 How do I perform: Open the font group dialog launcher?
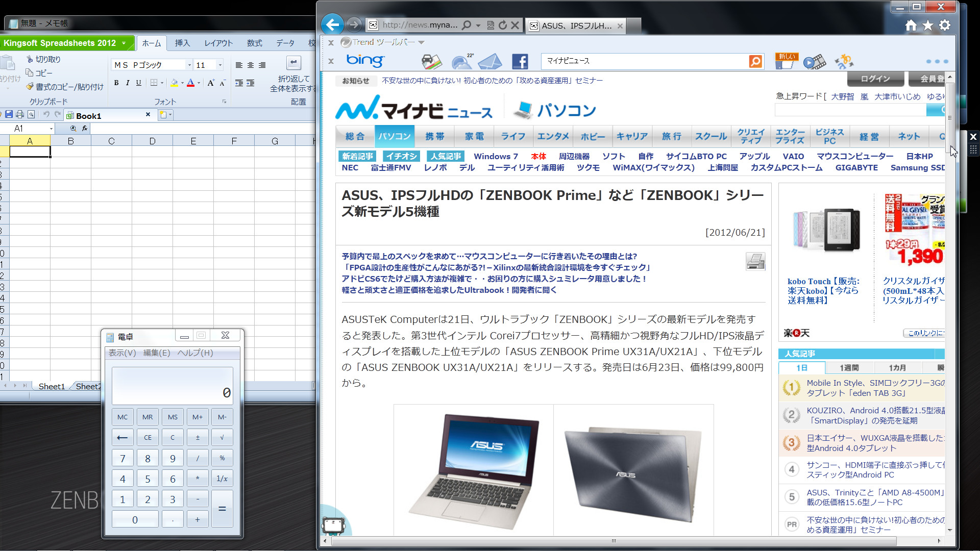coord(224,102)
